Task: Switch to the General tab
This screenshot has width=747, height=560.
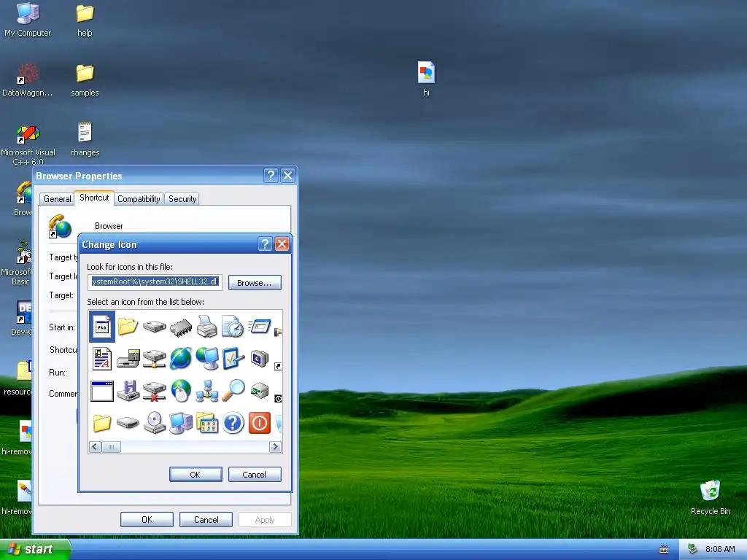Action: click(x=57, y=199)
